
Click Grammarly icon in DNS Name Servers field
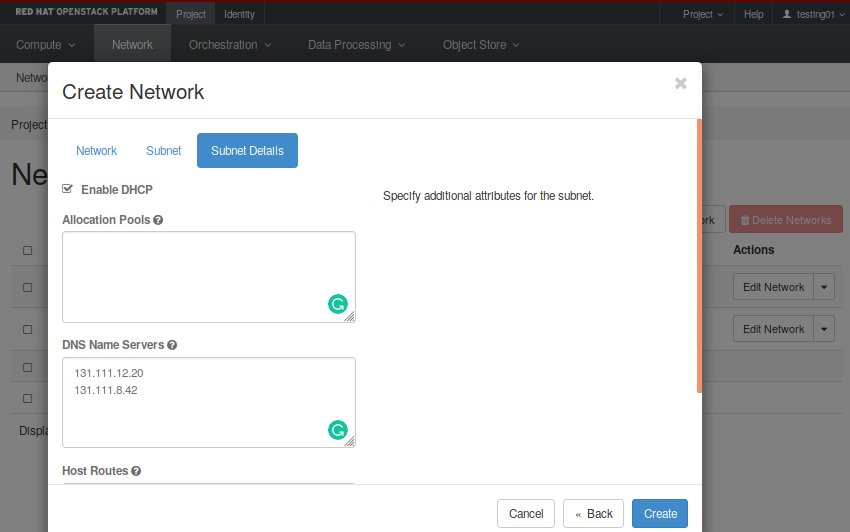click(338, 430)
